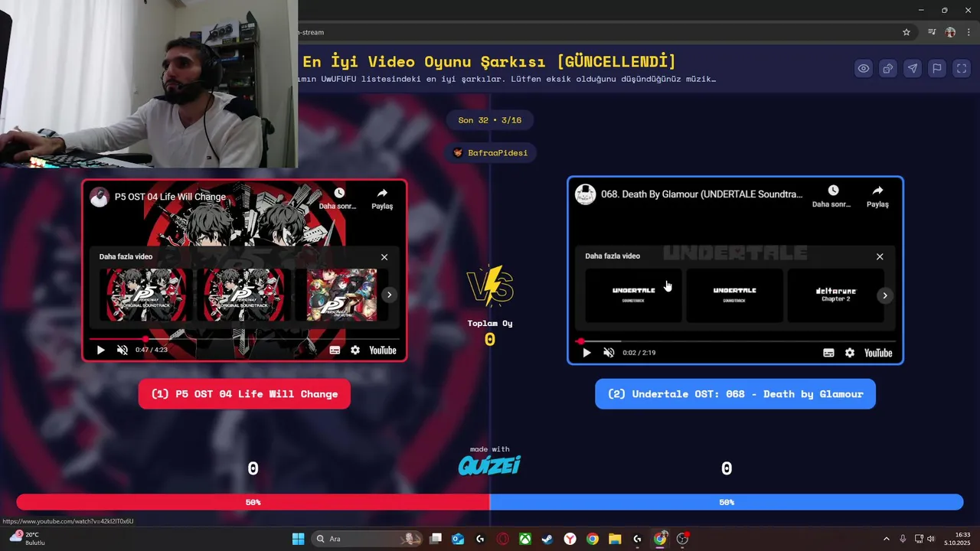Image resolution: width=980 pixels, height=551 pixels.
Task: Play the Life Will Change video
Action: click(x=100, y=350)
